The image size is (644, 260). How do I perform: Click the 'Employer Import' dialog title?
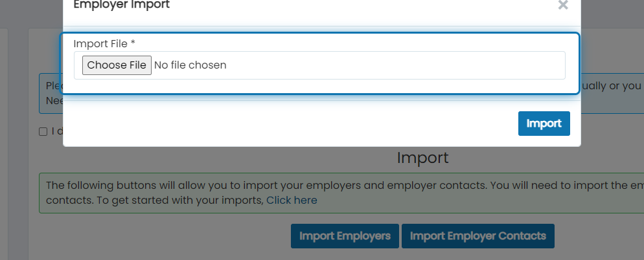(121, 5)
